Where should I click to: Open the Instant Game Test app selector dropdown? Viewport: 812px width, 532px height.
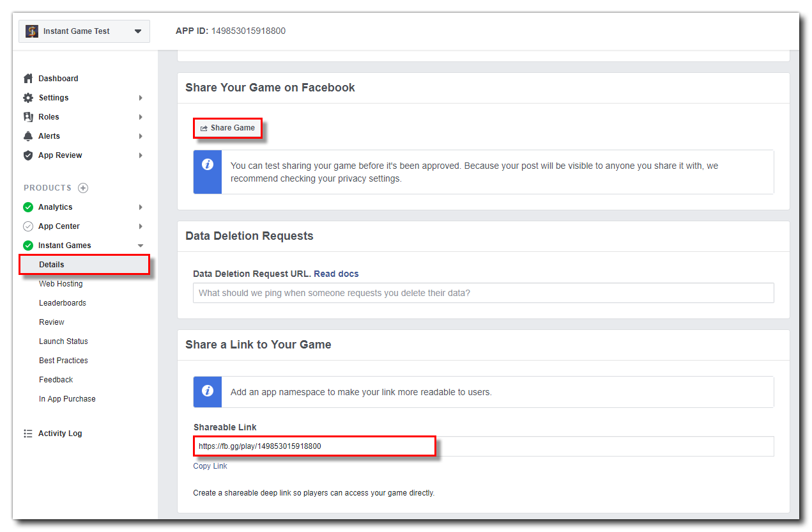tap(84, 31)
